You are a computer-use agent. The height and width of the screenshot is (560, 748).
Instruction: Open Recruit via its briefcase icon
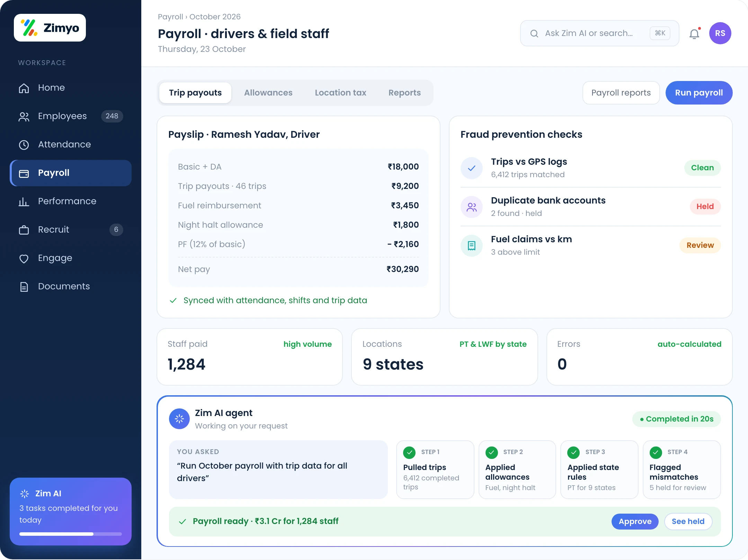tap(24, 230)
